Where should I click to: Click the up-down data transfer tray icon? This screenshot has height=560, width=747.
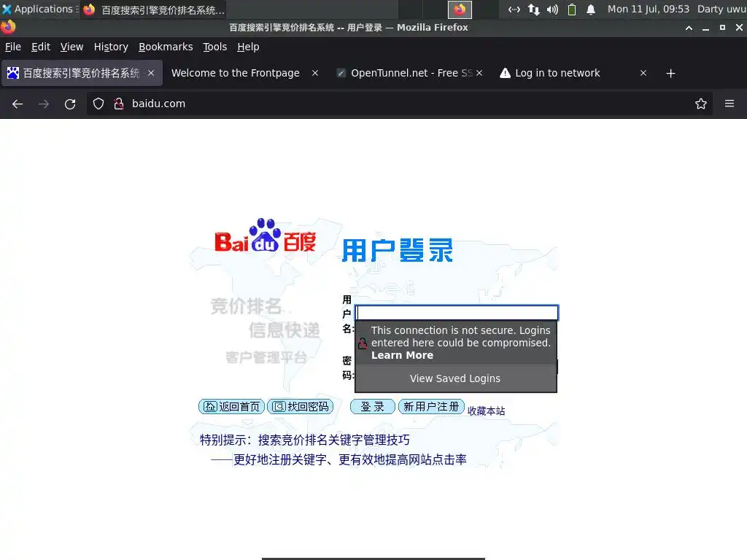click(x=533, y=9)
